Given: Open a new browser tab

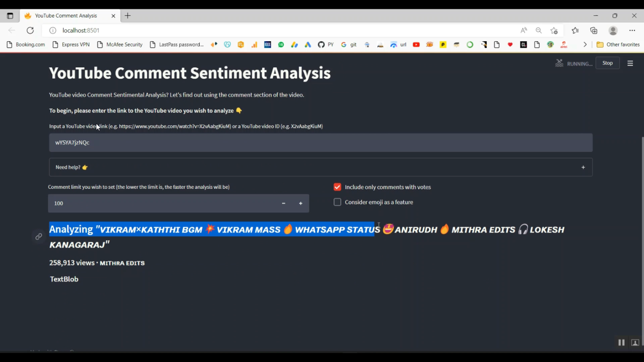Looking at the screenshot, I should pos(128,16).
